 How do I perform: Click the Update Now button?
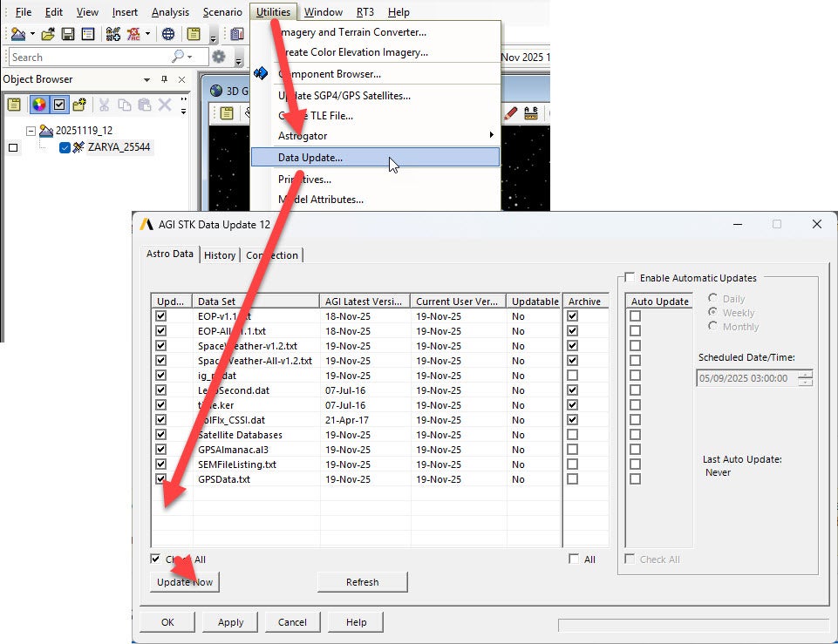pos(185,582)
